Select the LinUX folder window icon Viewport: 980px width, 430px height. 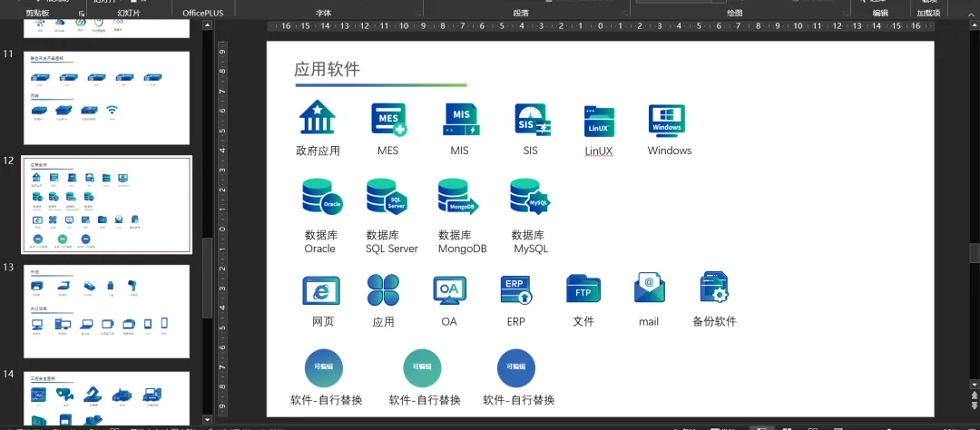pyautogui.click(x=600, y=121)
